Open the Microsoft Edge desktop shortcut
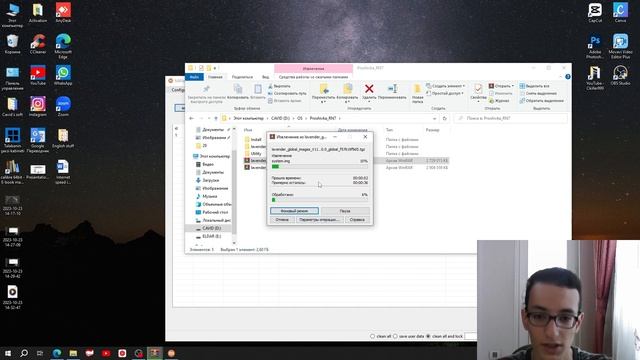640x360 pixels. click(x=63, y=47)
